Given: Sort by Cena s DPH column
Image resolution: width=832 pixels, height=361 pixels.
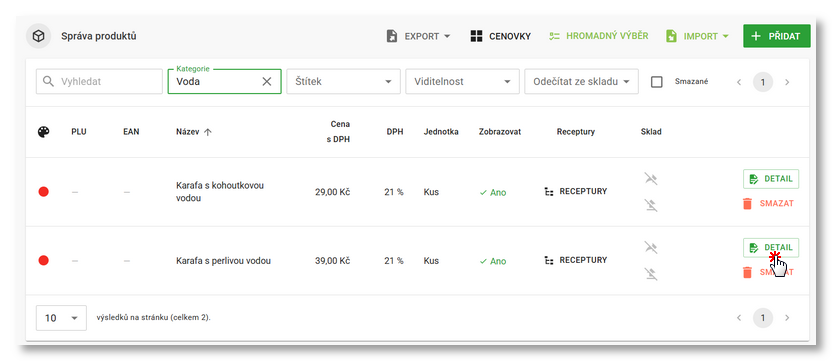Looking at the screenshot, I should click(338, 132).
